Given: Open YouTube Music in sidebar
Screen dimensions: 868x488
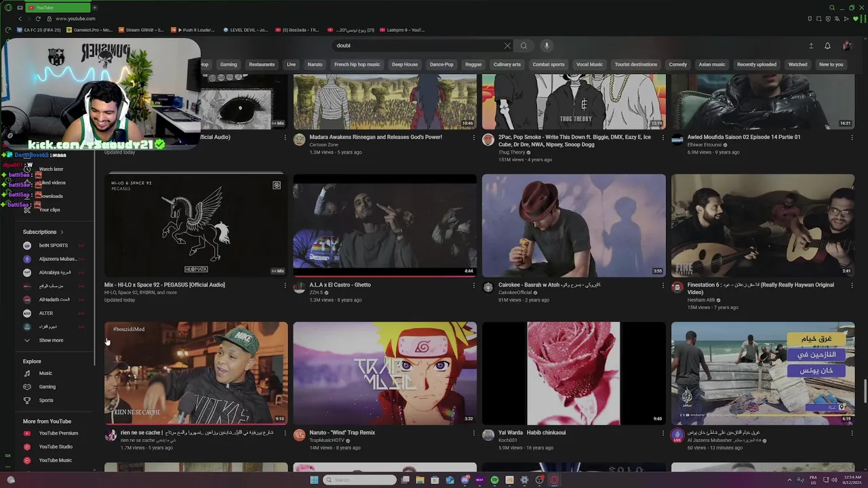Looking at the screenshot, I should [x=54, y=460].
